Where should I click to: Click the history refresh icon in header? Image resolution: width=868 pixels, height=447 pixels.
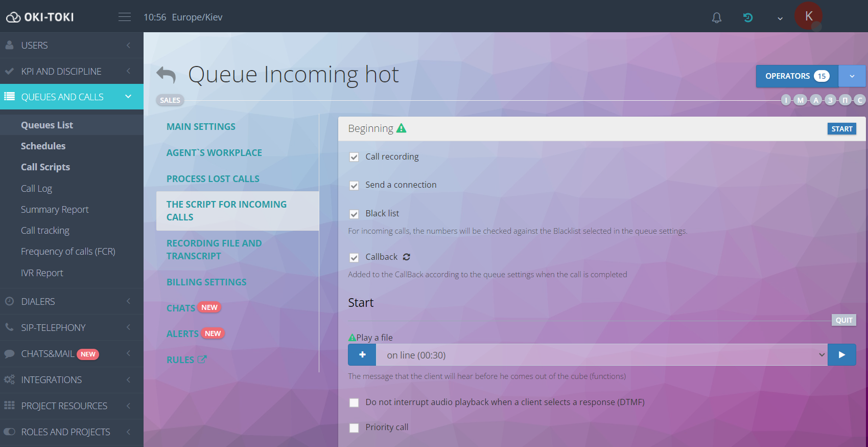point(747,18)
